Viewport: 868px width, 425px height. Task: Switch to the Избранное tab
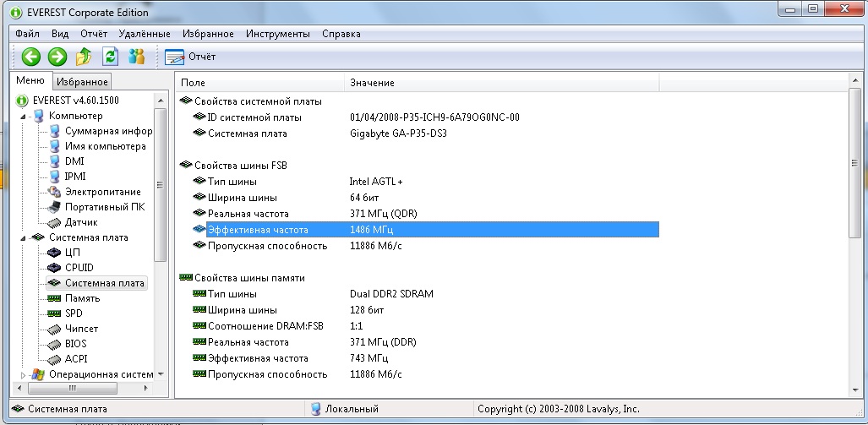pos(82,82)
